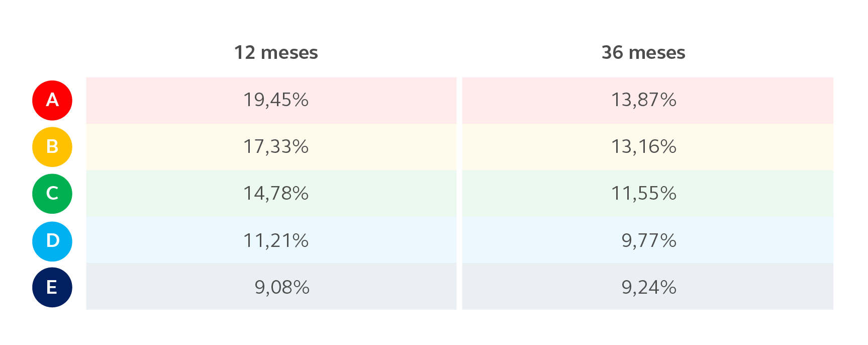868x345 pixels.
Task: Click the 11,55% value in row C
Action: point(644,194)
